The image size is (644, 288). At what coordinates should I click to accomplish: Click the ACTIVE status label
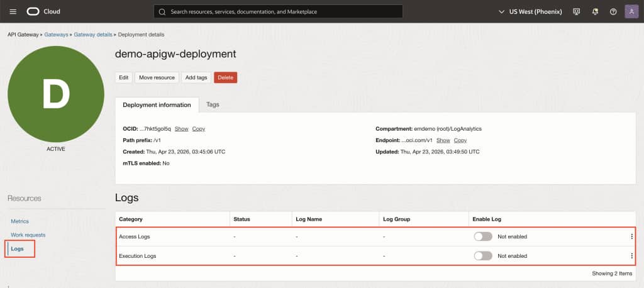click(56, 149)
